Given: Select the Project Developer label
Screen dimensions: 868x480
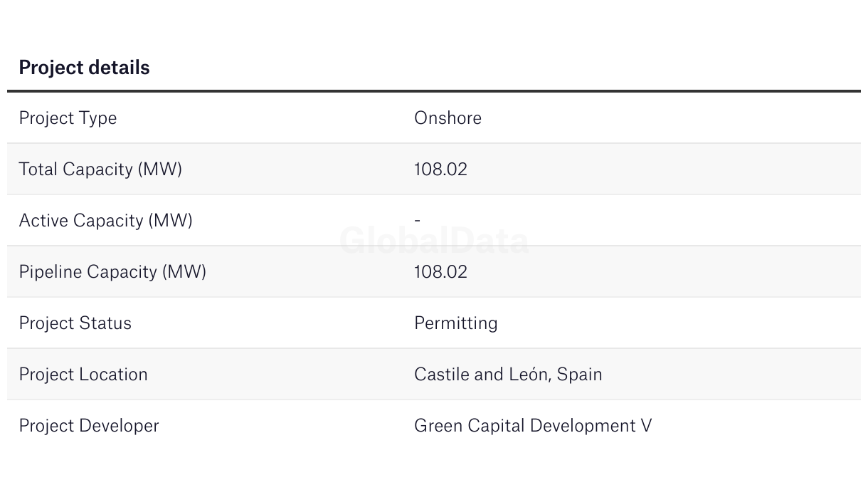Looking at the screenshot, I should pos(89,426).
